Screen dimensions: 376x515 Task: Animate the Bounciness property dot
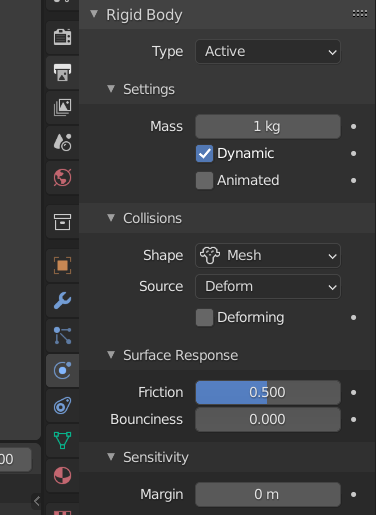pos(354,420)
